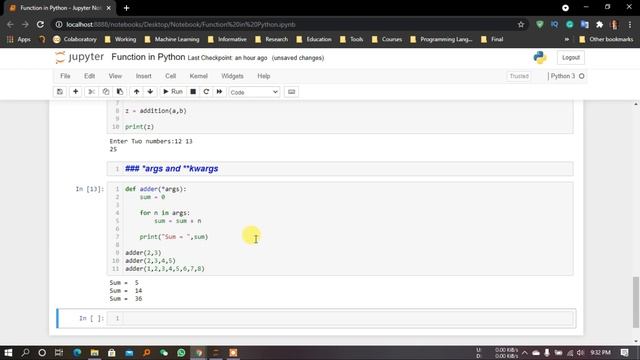Open File Explorer from the taskbar
This screenshot has height=360, width=640.
point(94,353)
